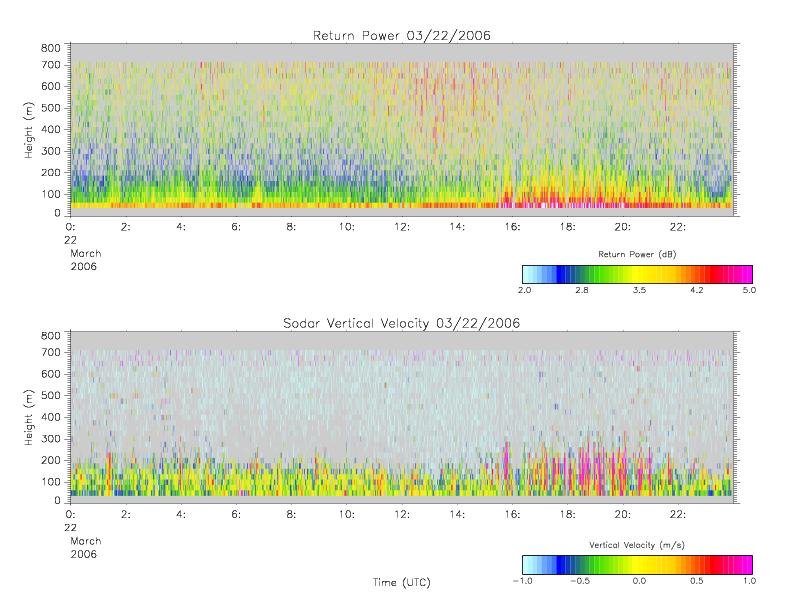
Task: Click the 16: time tick on top chart
Action: click(x=513, y=227)
